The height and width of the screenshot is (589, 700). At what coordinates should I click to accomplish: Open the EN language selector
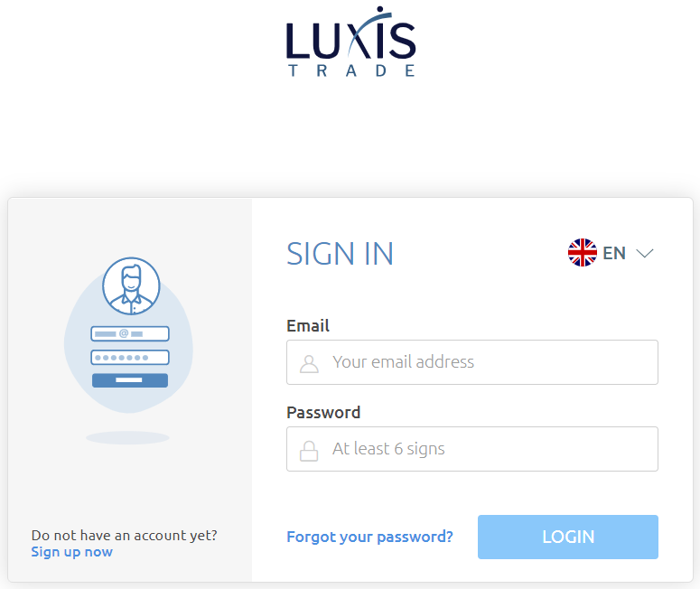point(611,253)
